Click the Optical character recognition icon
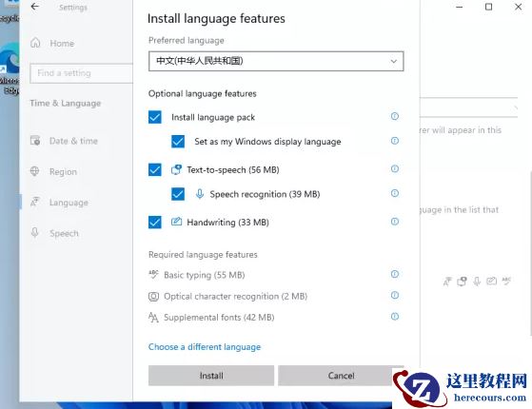Viewport: 532px width, 409px height. click(153, 297)
